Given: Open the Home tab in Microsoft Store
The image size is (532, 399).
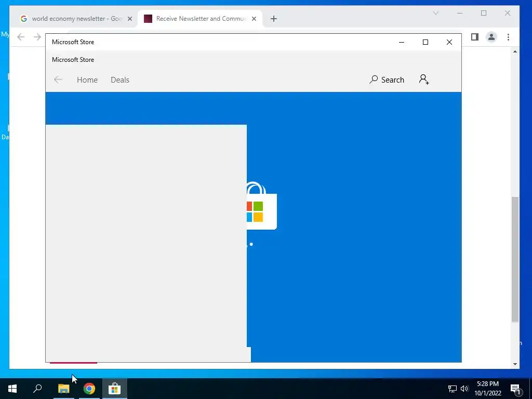Looking at the screenshot, I should 87,79.
